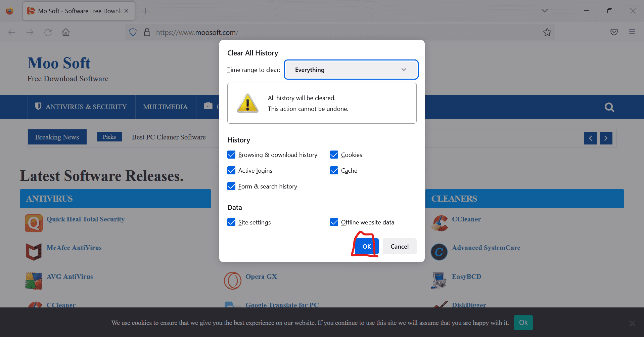Uncheck Browsing & download history
The height and width of the screenshot is (337, 644).
click(231, 155)
